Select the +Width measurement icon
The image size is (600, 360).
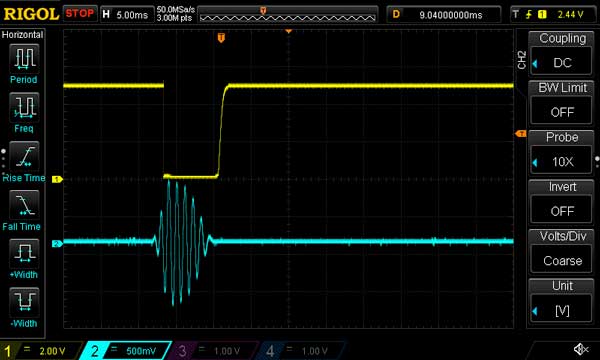point(24,253)
